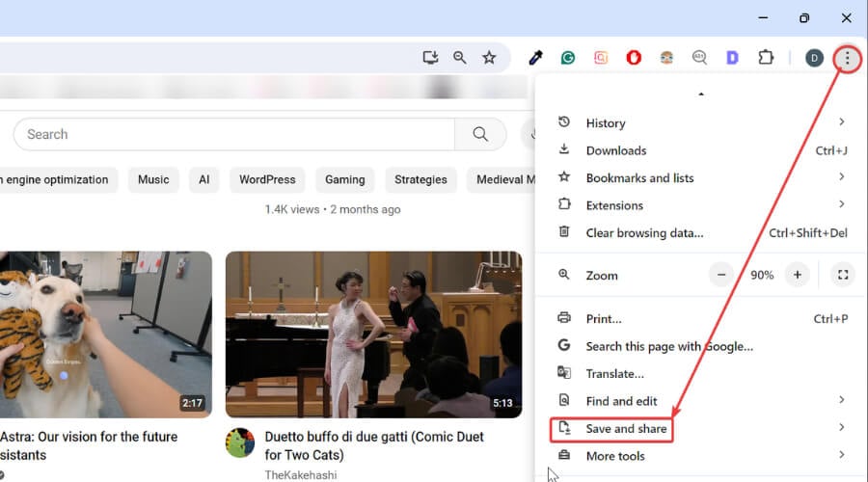Open the History submenu
The width and height of the screenshot is (868, 482).
(701, 122)
